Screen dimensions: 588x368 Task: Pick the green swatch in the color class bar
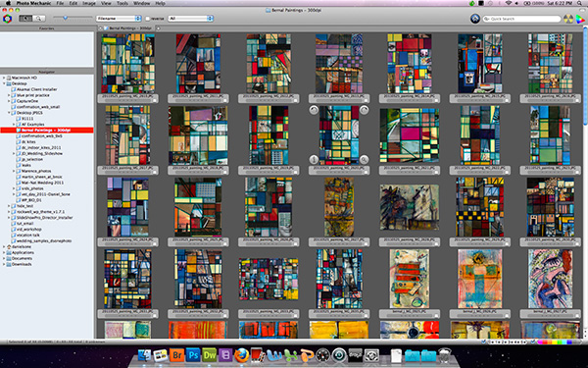click(560, 342)
